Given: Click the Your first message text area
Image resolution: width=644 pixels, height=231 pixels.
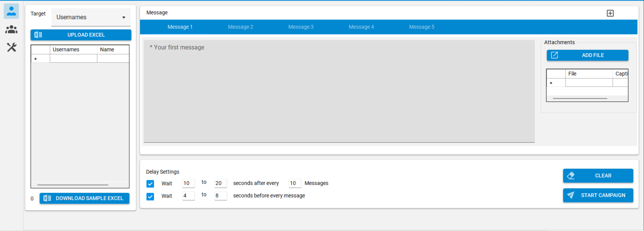Looking at the screenshot, I should click(x=339, y=91).
